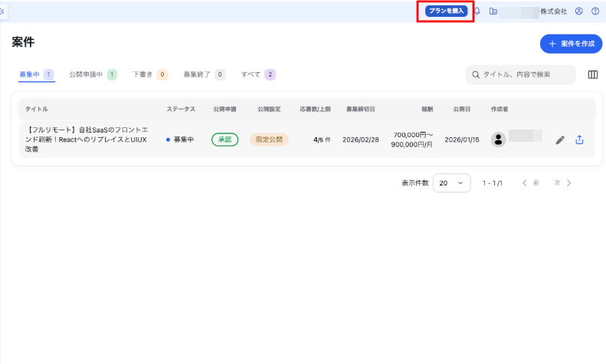This screenshot has width=606, height=364.
Task: Click the 案件を作成 button
Action: (571, 44)
